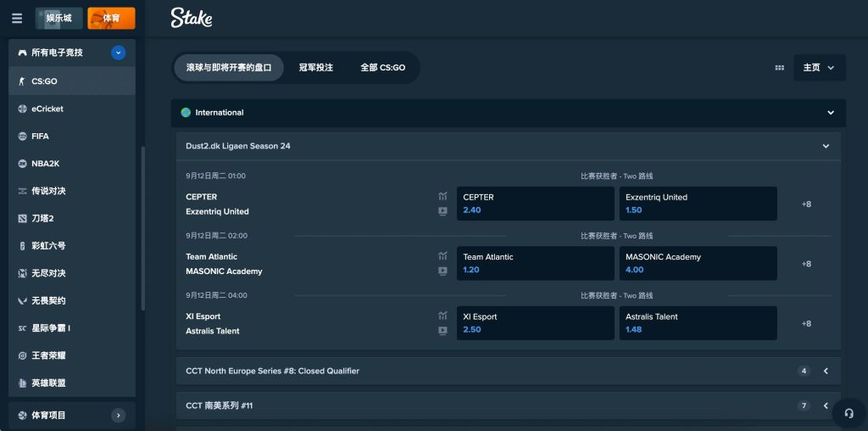This screenshot has height=431, width=868.
Task: Open CEPTER team name in match list
Action: pos(202,197)
